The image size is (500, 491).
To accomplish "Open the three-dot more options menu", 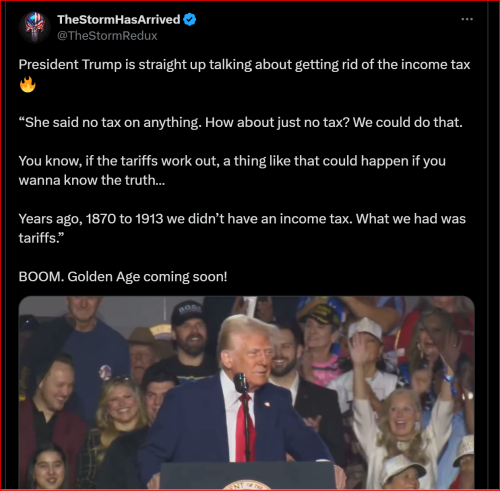I will (467, 19).
